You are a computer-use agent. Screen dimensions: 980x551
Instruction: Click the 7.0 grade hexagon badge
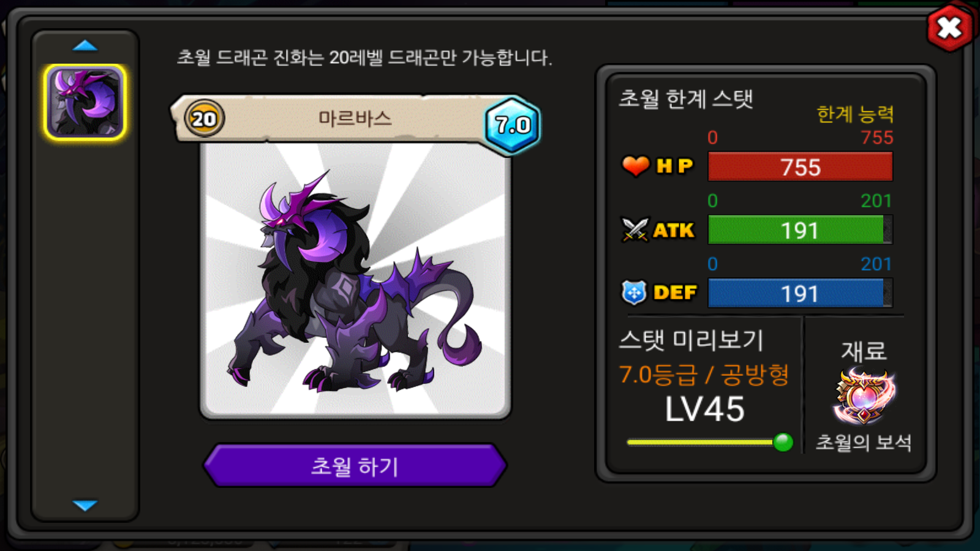[513, 125]
